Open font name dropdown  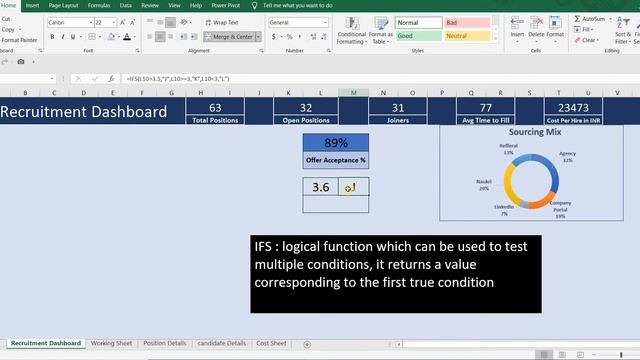click(91, 22)
